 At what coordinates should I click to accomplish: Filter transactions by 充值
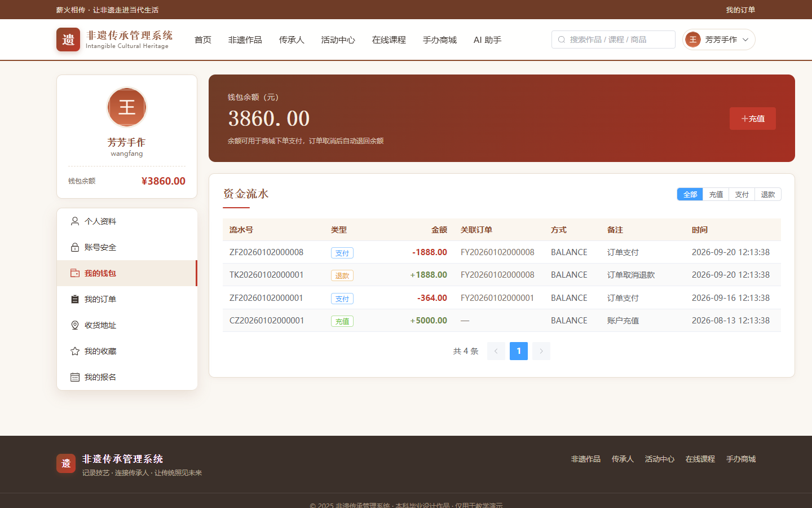coord(716,194)
